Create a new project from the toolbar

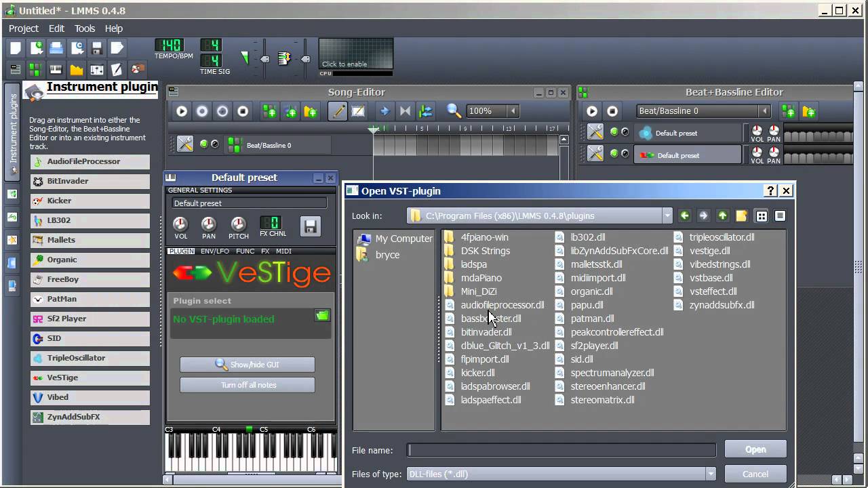click(16, 48)
